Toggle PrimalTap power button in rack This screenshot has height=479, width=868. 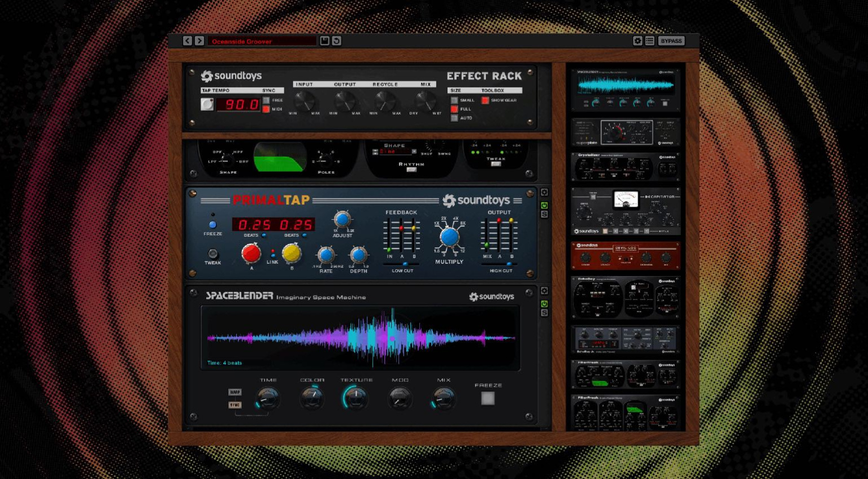(x=544, y=206)
